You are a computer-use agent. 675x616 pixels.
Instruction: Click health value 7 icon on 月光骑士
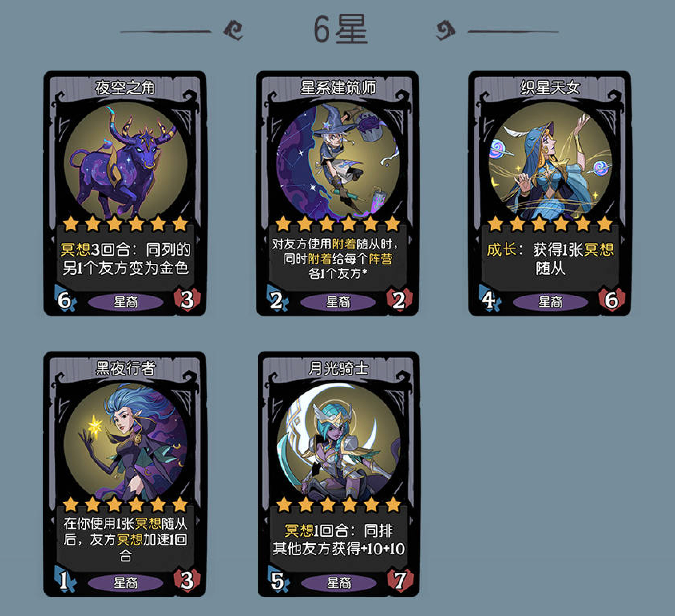pos(400,580)
